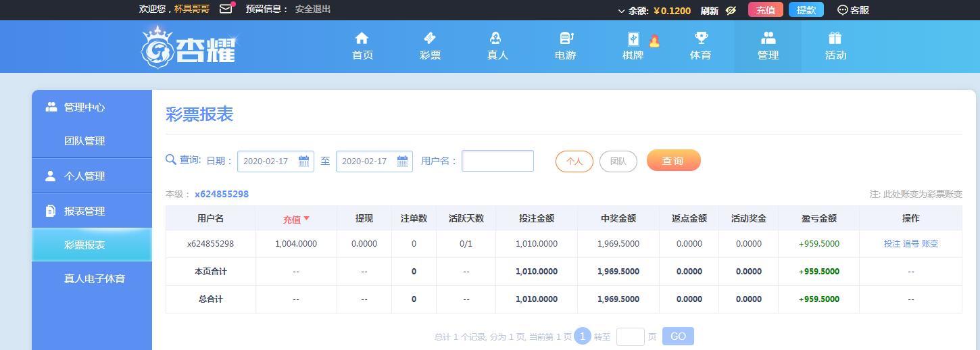
Task: Toggle balance visibility eye icon
Action: (x=731, y=10)
